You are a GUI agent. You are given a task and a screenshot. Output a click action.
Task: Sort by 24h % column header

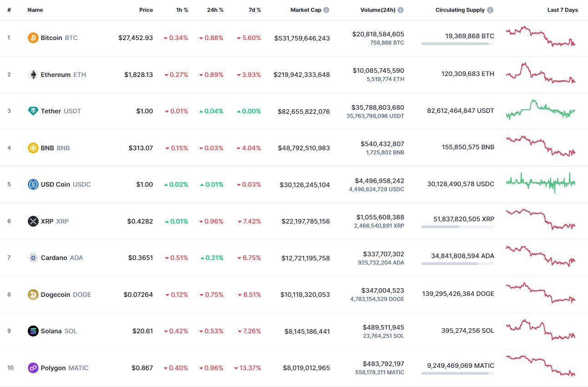(x=215, y=10)
